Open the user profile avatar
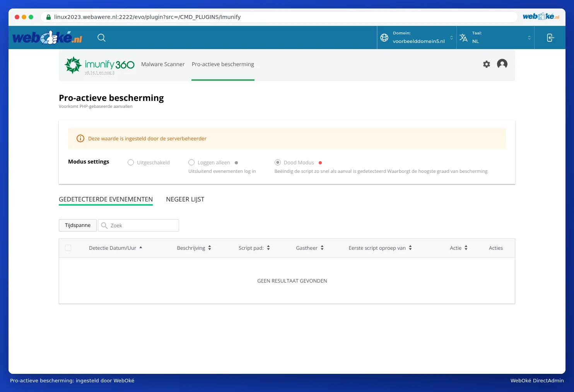Image resolution: width=574 pixels, height=392 pixels. tap(502, 64)
